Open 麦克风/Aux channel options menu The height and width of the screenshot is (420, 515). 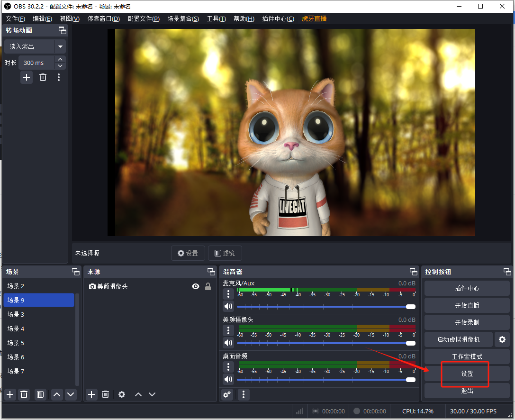(x=228, y=293)
